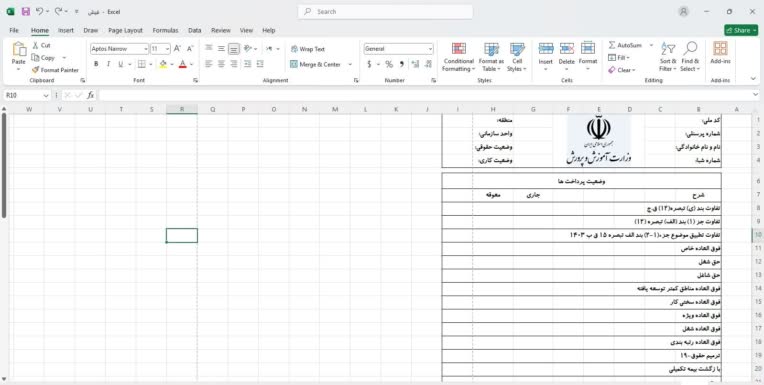Align text right
Screen dimensions: 764x385
point(234,64)
